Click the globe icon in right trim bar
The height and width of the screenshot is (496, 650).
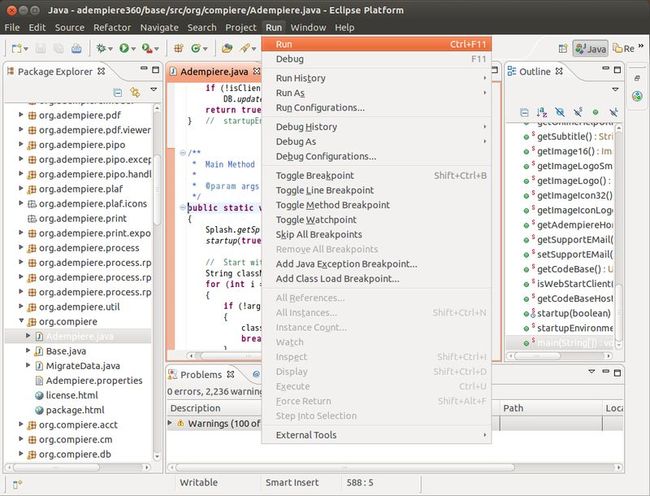coord(637,97)
